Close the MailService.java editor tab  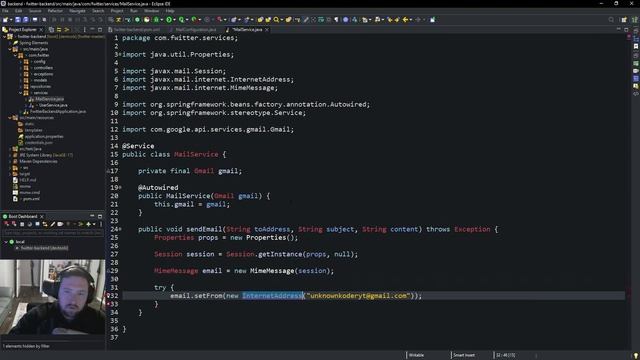[267, 29]
